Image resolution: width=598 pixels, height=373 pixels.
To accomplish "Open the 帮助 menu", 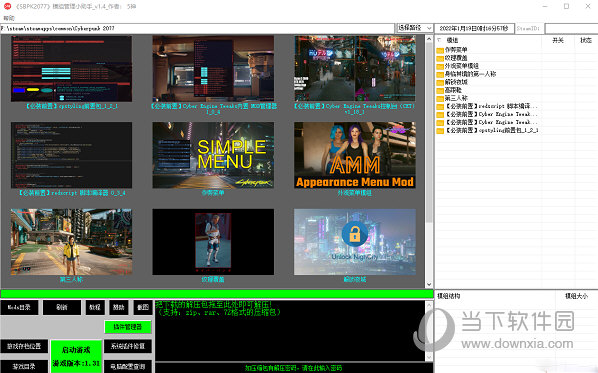I will pyautogui.click(x=9, y=18).
